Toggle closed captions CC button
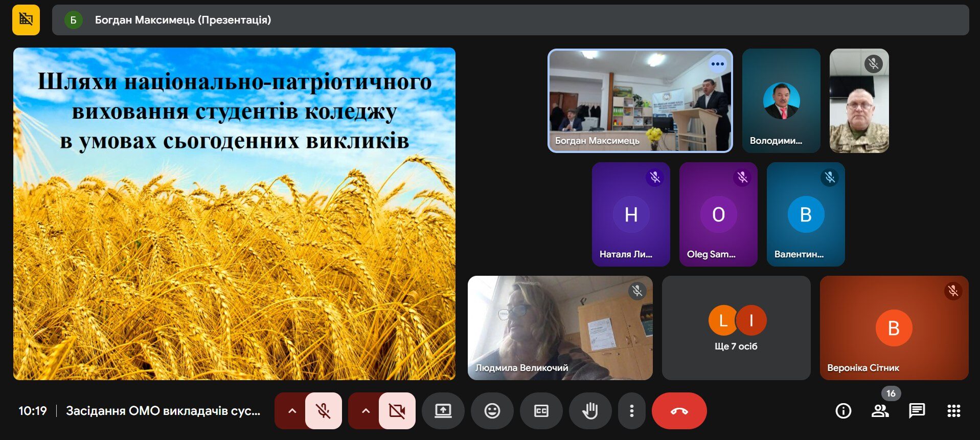980x440 pixels. [x=541, y=411]
